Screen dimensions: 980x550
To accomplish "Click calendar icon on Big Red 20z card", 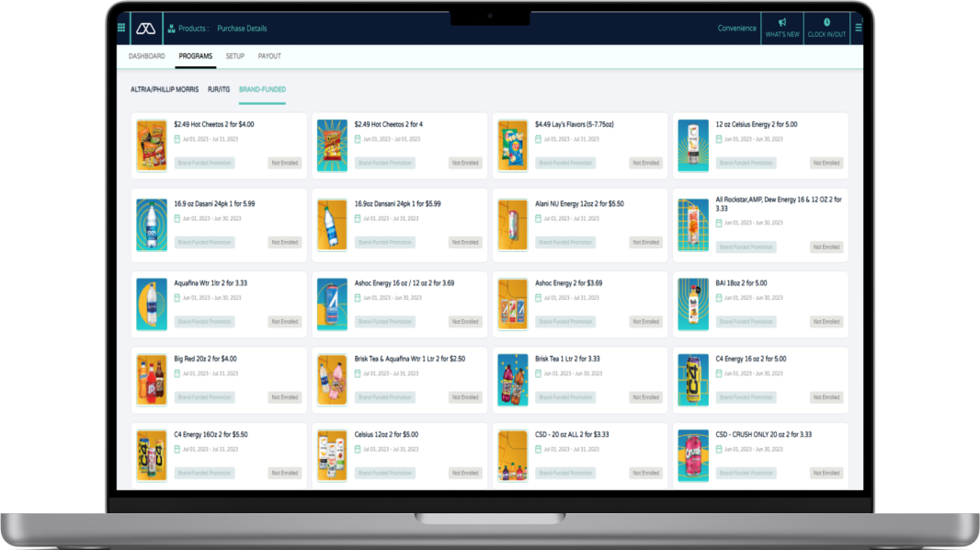I will click(177, 373).
